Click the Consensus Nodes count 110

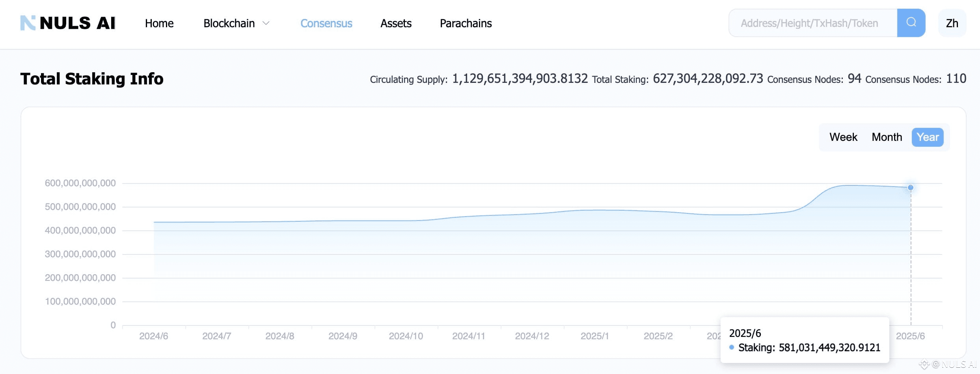[x=956, y=79]
